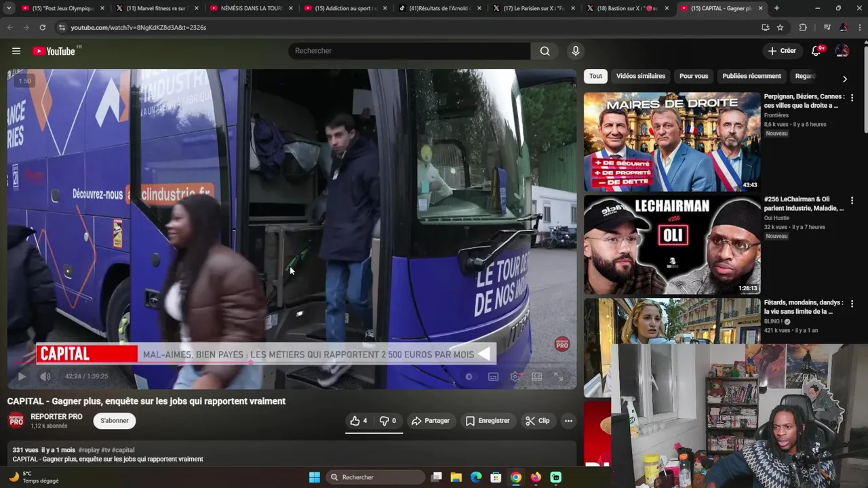868x488 pixels.
Task: Open the YouTube hamburger guide menu
Action: tap(16, 51)
